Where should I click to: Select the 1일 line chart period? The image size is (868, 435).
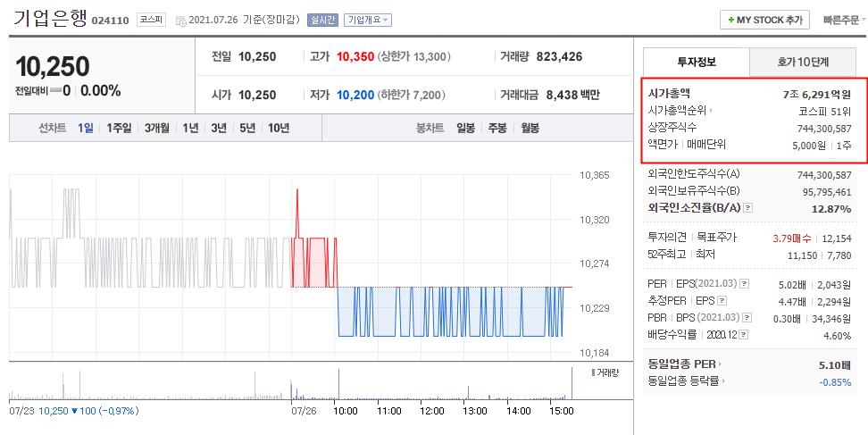[85, 128]
